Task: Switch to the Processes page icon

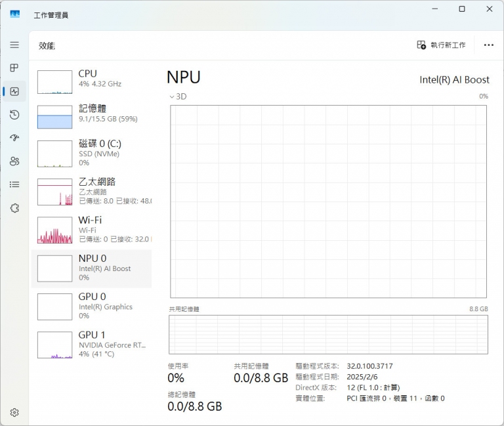Action: tap(14, 68)
